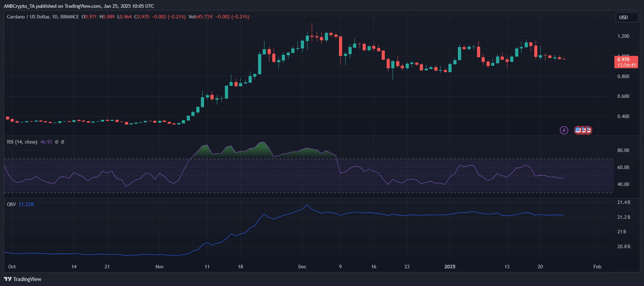Screen dimensions: 644x286
Task: Select the RSI (14, close) indicator label
Action: [22, 142]
